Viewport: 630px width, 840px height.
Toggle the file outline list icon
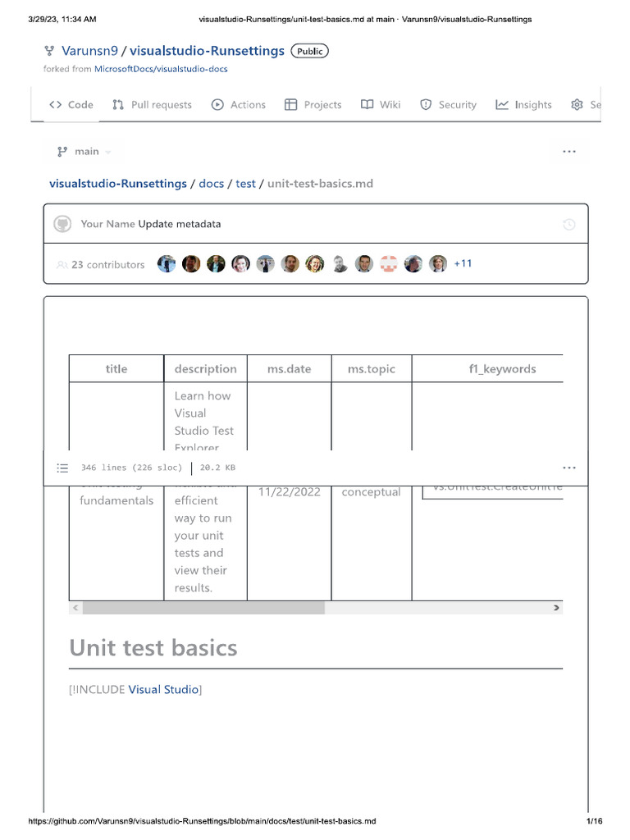click(62, 468)
